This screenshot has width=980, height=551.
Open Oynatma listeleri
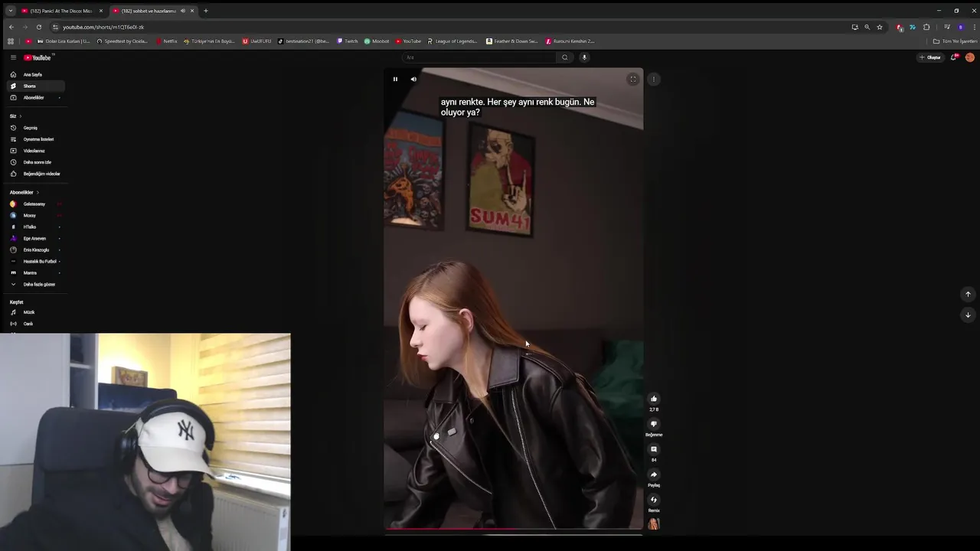(35, 139)
